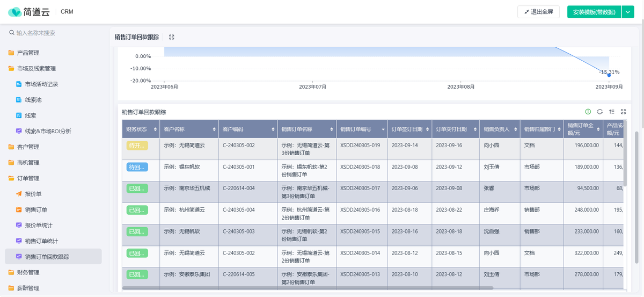
Task: Click the 退出全屏 button
Action: (x=539, y=12)
